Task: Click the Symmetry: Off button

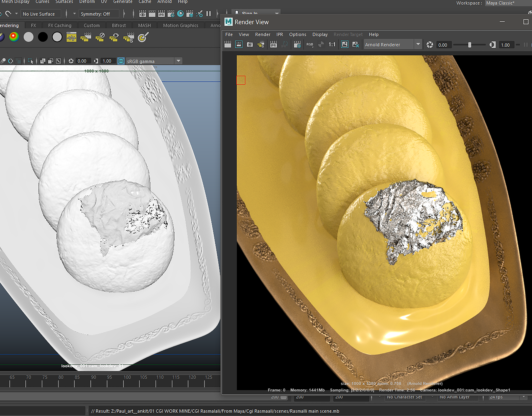Action: pyautogui.click(x=95, y=14)
